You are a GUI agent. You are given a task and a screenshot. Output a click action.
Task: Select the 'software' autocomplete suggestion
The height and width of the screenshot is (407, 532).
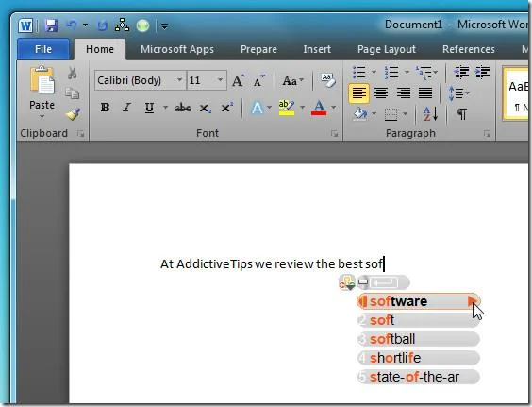tap(419, 301)
